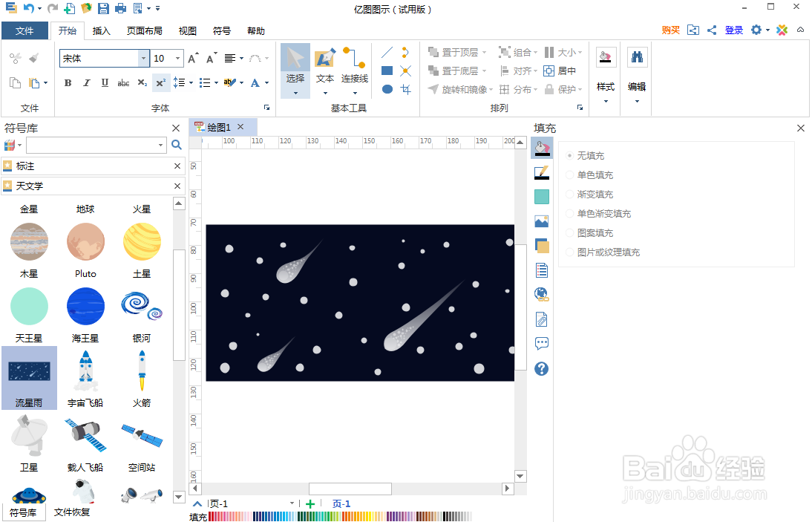
Task: Switch to the 符号 ribbon tab
Action: click(x=222, y=31)
